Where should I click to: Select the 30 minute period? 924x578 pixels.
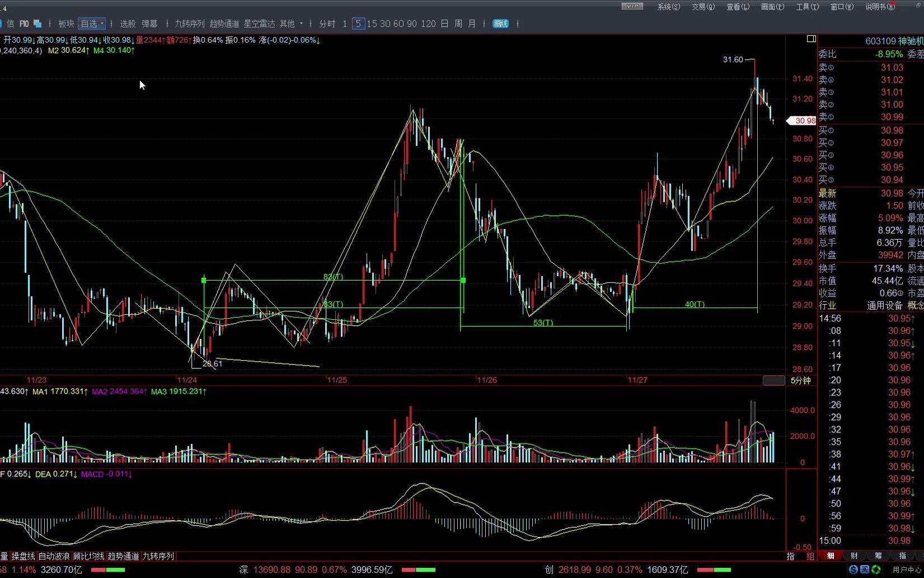[x=385, y=24]
